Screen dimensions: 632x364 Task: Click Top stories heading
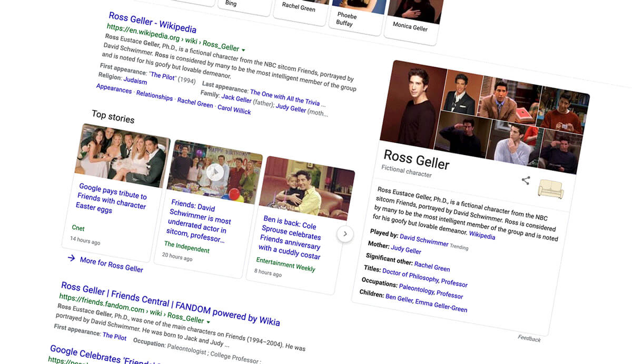(113, 116)
